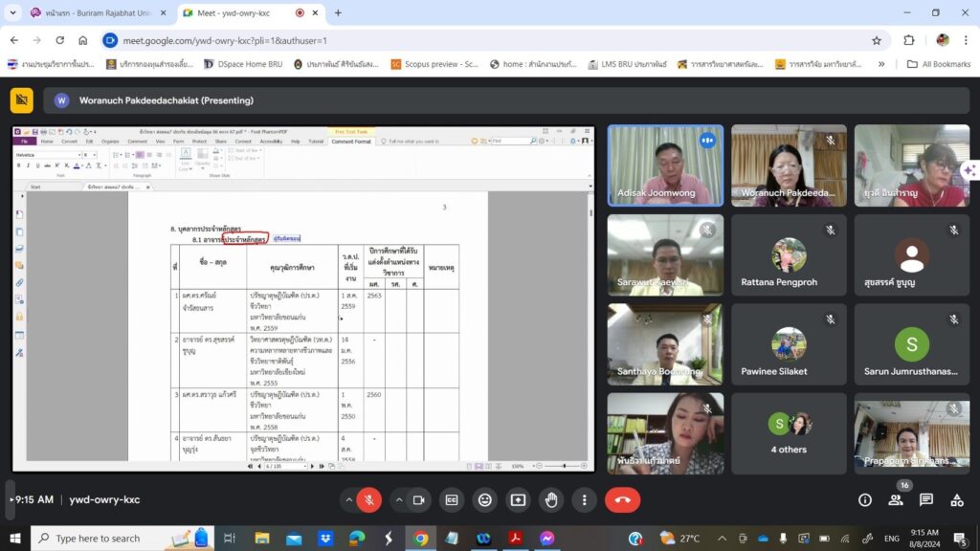Open Mail app on the taskbar

click(294, 538)
